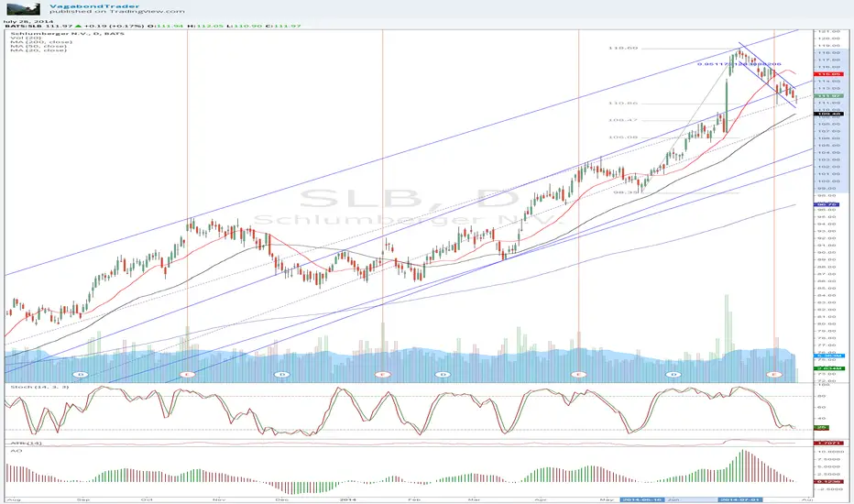Image resolution: width=854 pixels, height=504 pixels.
Task: Click the green volume value label on axis
Action: (827, 368)
